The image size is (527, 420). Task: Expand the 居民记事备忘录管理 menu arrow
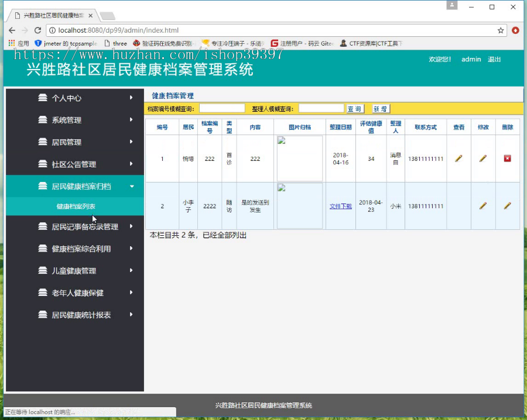click(x=131, y=226)
